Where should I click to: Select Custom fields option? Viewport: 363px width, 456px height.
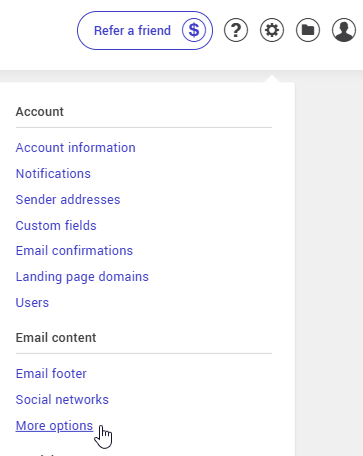[56, 226]
